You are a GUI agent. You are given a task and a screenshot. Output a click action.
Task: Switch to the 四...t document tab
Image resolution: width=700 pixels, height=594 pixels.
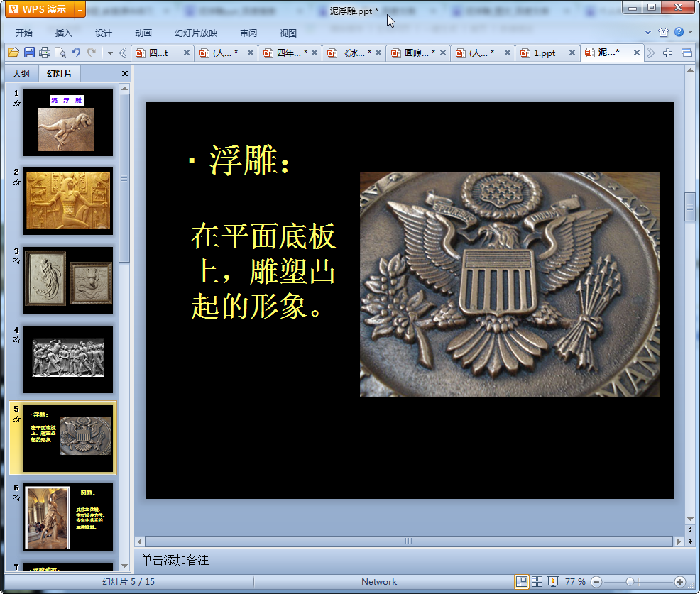point(158,53)
